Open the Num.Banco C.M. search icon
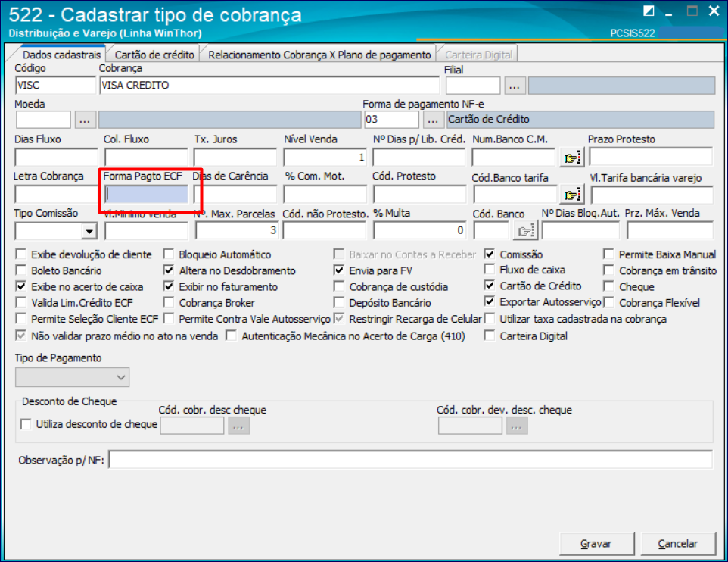The height and width of the screenshot is (562, 728). click(x=571, y=158)
